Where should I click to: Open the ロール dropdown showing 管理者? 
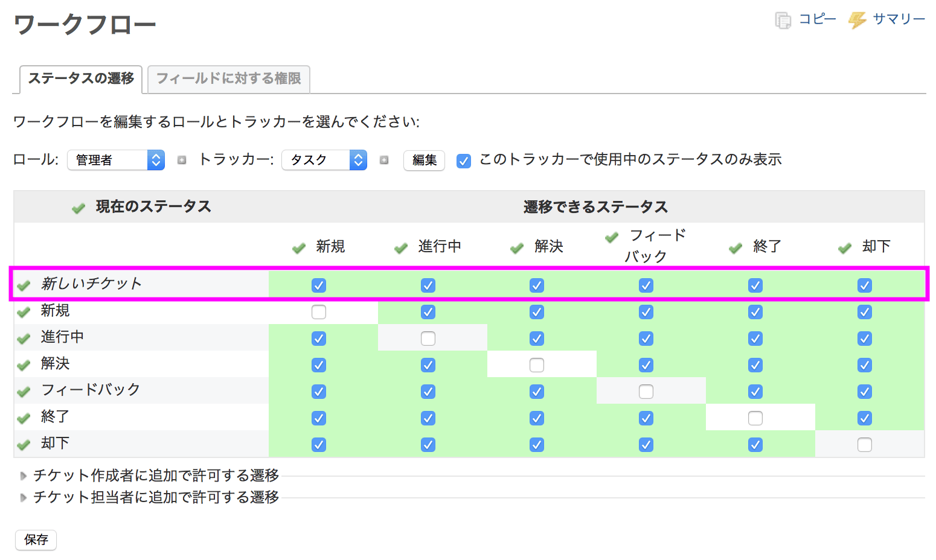[116, 160]
